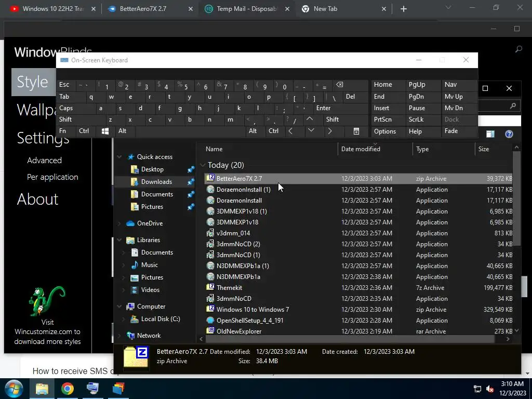Toggle Fade on the On-Screen Keyboard
This screenshot has width=532, height=399.
pos(459,131)
